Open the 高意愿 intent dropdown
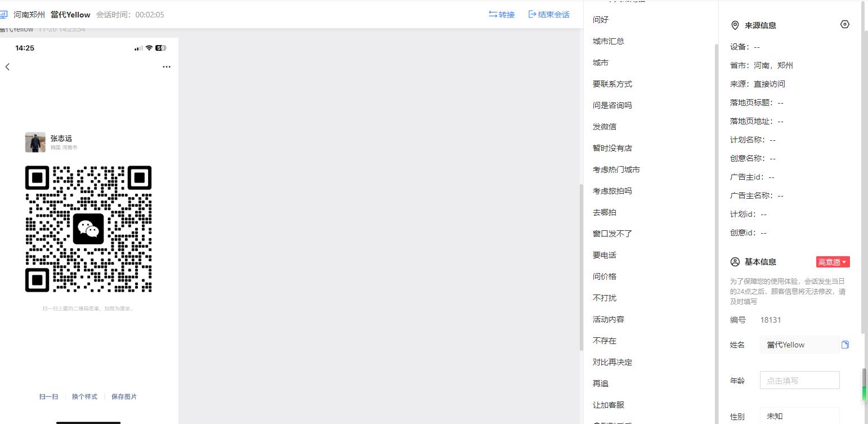Viewport: 868px width, 424px height. pyautogui.click(x=833, y=262)
